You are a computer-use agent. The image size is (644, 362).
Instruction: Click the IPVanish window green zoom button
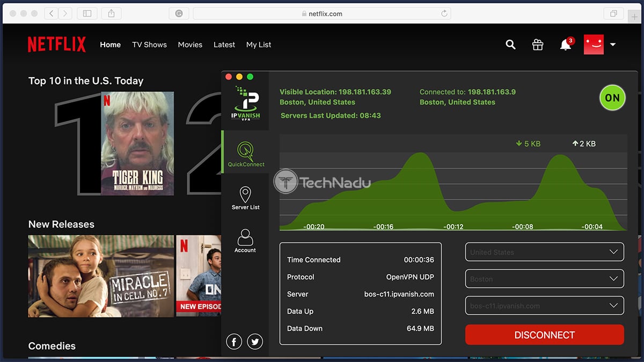250,77
